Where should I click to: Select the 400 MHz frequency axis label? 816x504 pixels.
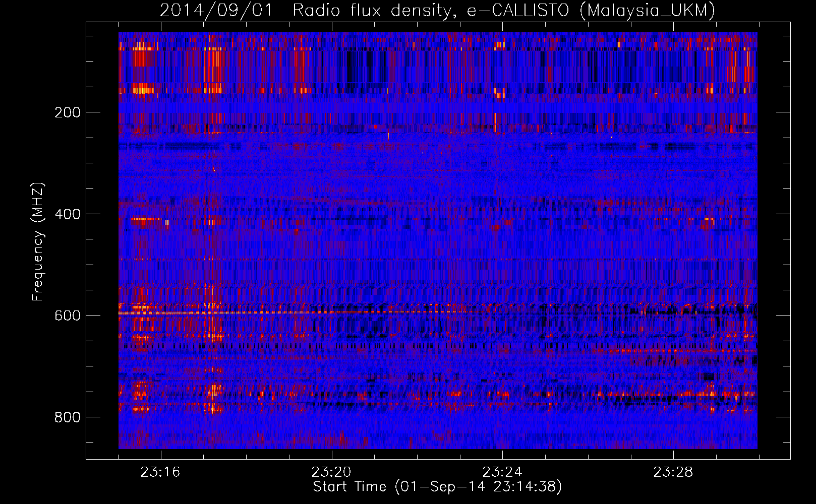(67, 214)
